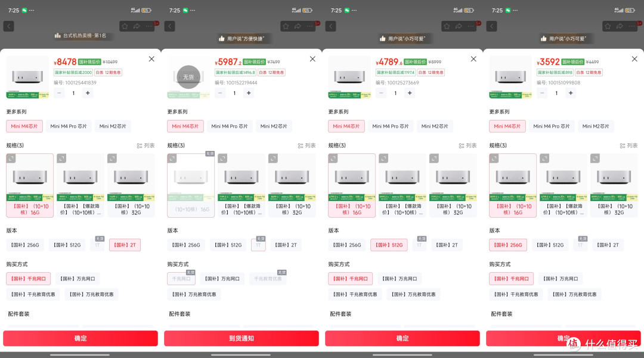Pick 【国补】千兆教育优惠 in ¥8478 panel

(33, 294)
